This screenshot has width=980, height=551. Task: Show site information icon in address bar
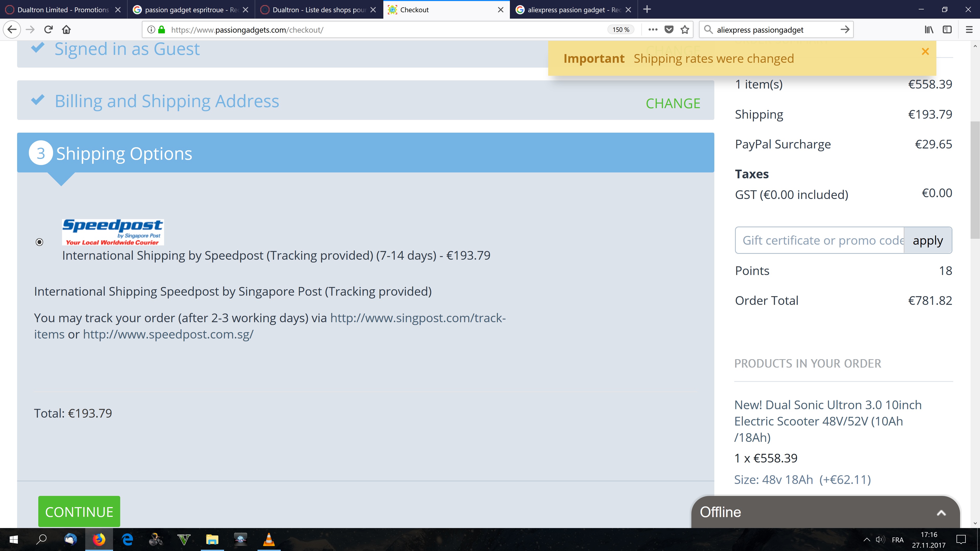tap(151, 30)
